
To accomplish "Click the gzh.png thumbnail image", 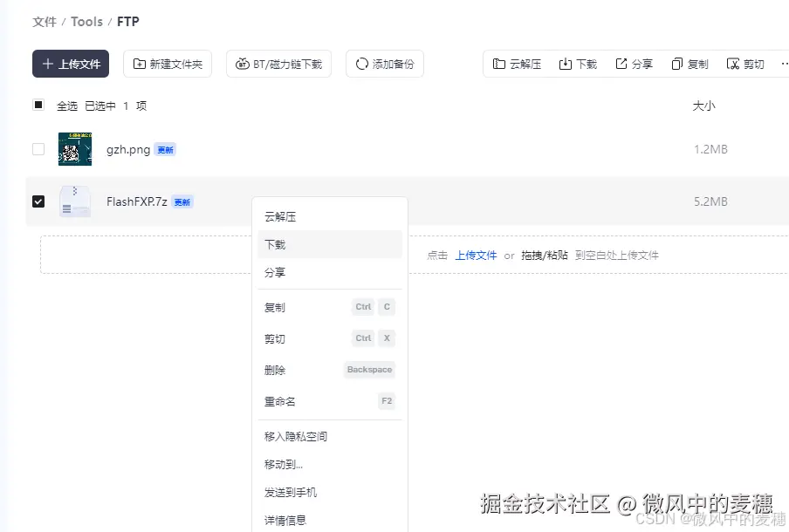I will [74, 149].
